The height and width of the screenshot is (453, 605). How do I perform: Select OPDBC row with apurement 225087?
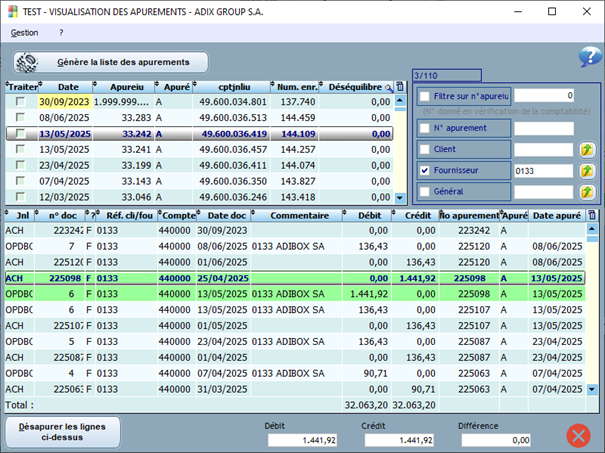(295, 342)
